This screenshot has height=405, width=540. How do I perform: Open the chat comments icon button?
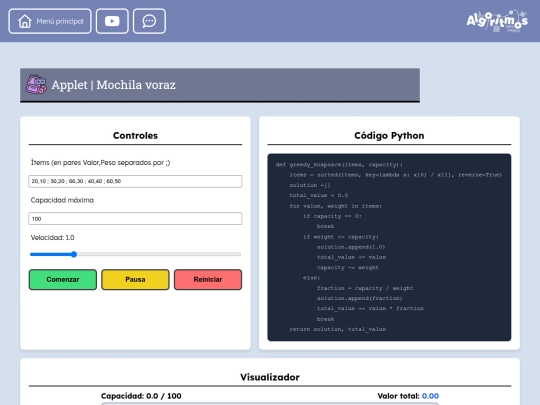pyautogui.click(x=149, y=21)
